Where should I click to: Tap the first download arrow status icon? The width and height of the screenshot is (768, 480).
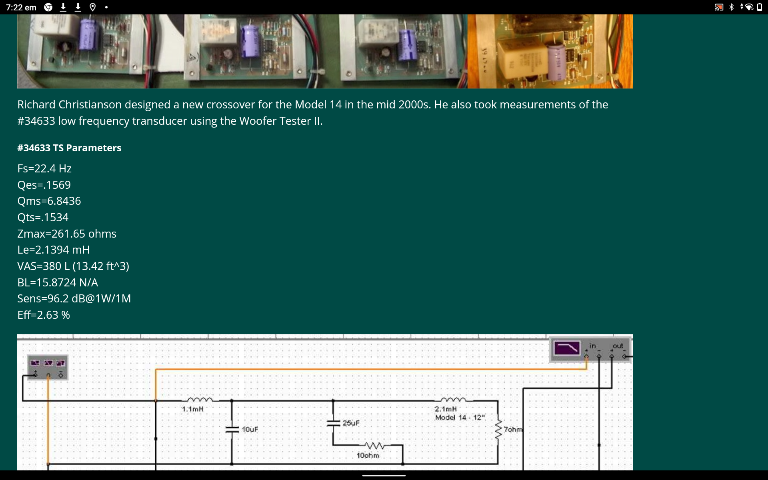[63, 7]
